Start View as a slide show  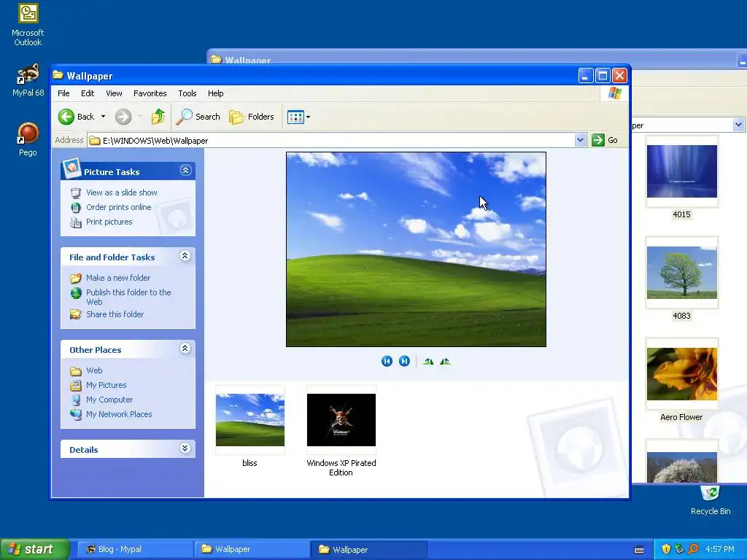tap(122, 192)
